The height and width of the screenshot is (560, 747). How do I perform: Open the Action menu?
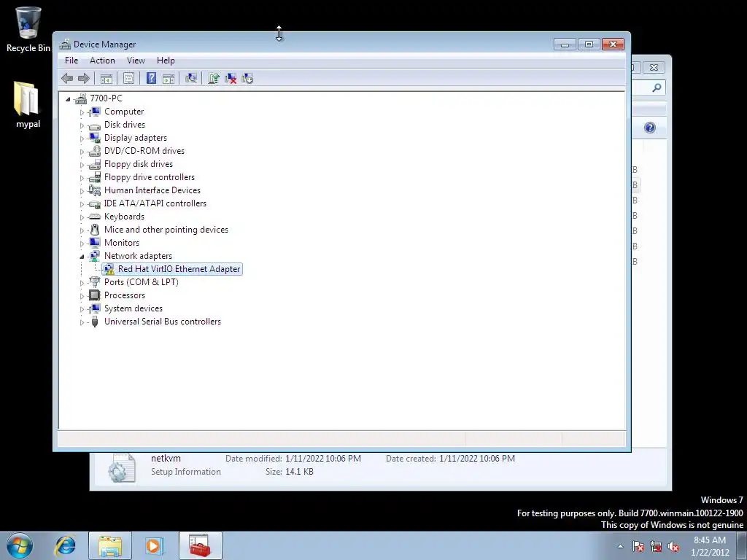[x=102, y=61]
